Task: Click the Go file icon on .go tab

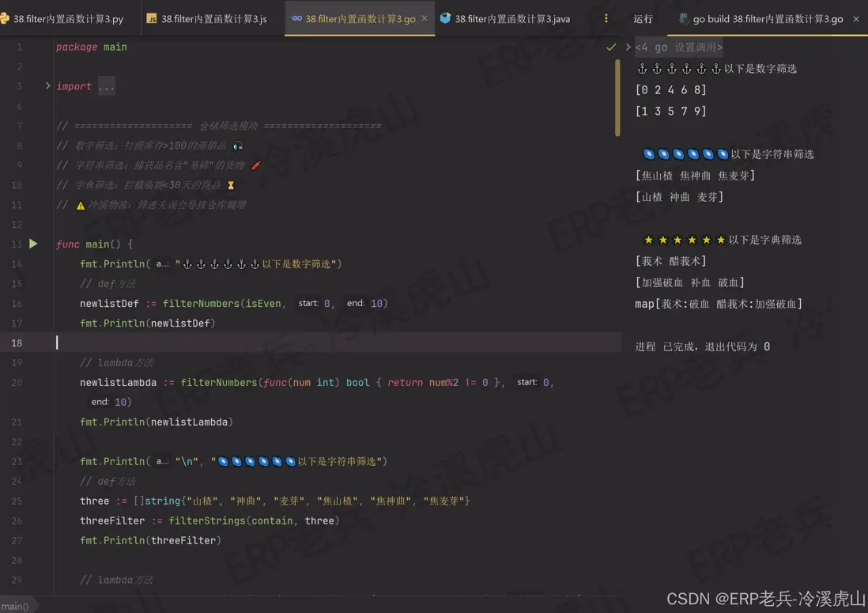Action: [x=296, y=18]
